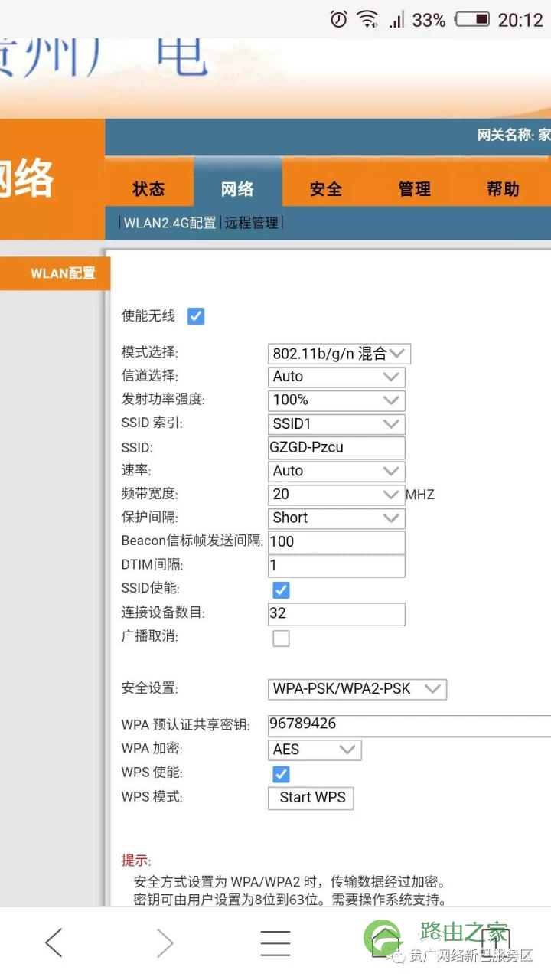Check the 广播取消 checkbox
Image resolution: width=551 pixels, height=980 pixels.
[x=282, y=638]
